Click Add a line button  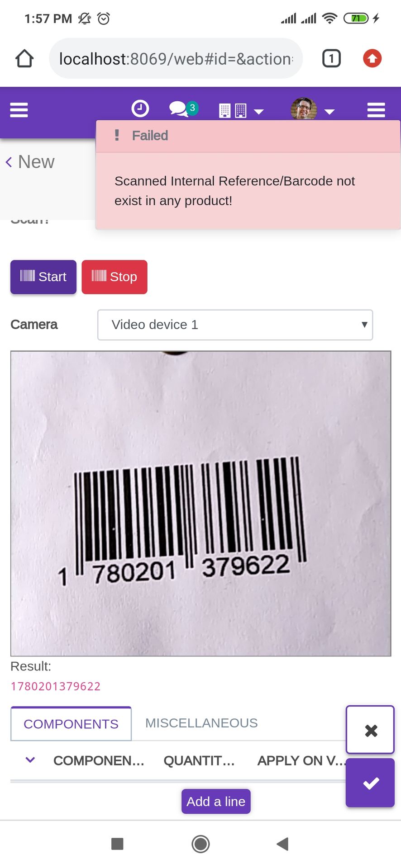(216, 802)
